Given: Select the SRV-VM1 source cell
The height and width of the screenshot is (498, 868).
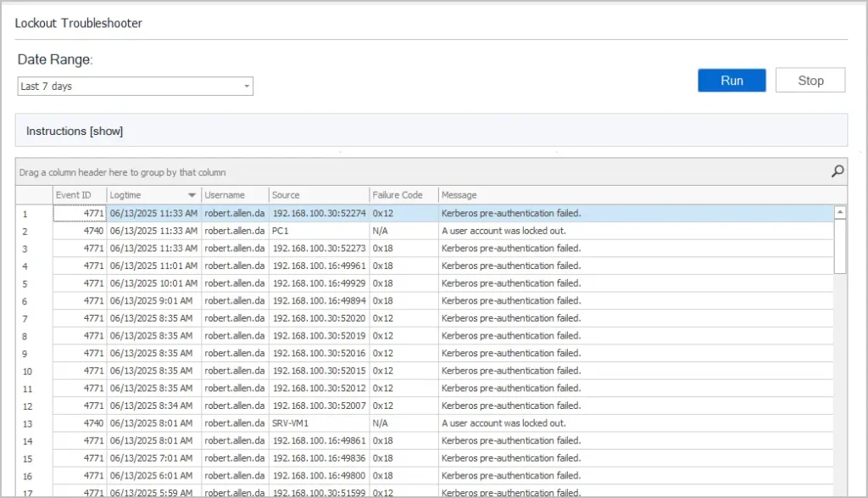Looking at the screenshot, I should [320, 423].
